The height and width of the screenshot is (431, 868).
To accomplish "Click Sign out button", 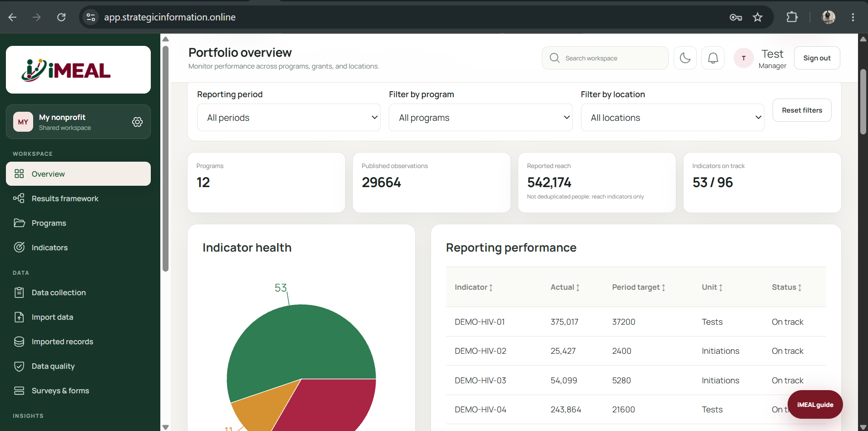I will point(817,58).
